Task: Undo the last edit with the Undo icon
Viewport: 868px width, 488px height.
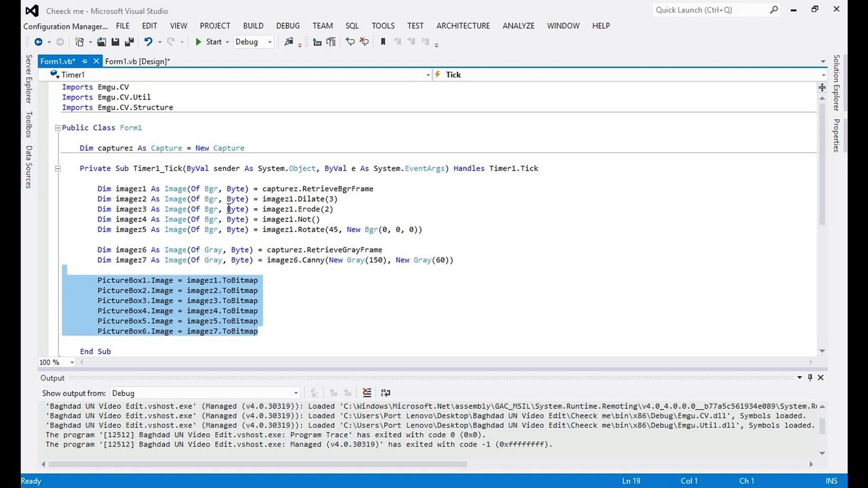Action: (x=148, y=42)
